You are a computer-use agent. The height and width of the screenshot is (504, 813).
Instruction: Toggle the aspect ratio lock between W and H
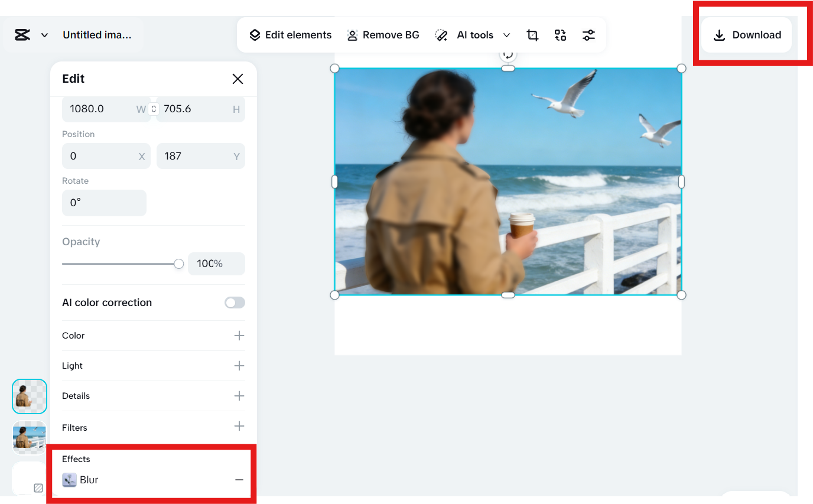click(154, 109)
